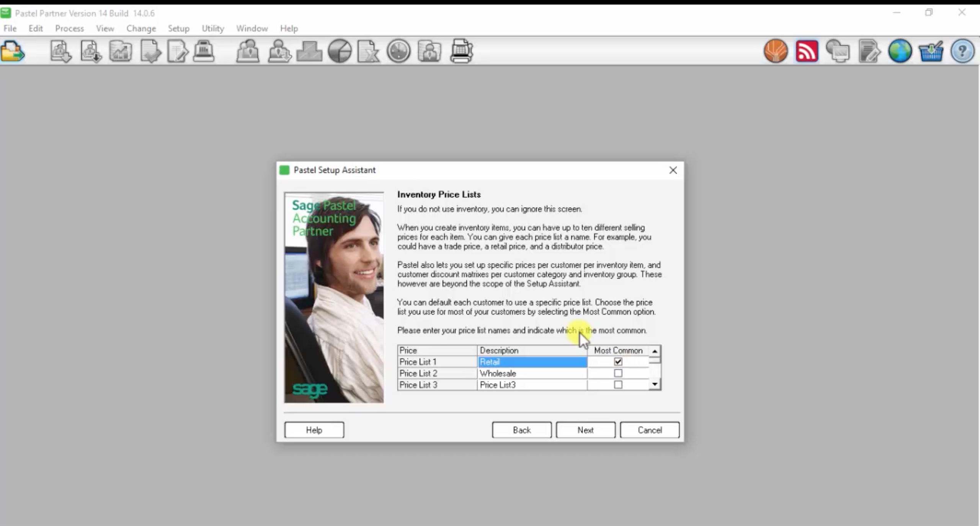Check Most Common for Wholesale price list
The image size is (980, 526).
(x=618, y=373)
